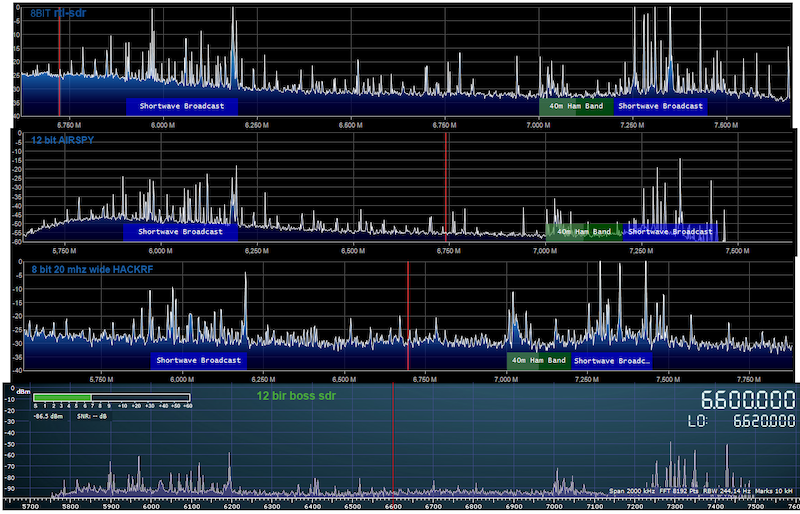This screenshot has height=514, width=800.
Task: Click 40m Ham Band label in AIRSPY panel
Action: coord(583,231)
